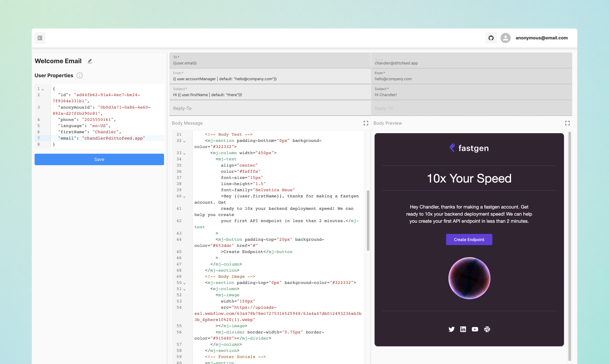The height and width of the screenshot is (364, 609).
Task: Click the expand icon next to Body Preview panel
Action: pos(567,123)
